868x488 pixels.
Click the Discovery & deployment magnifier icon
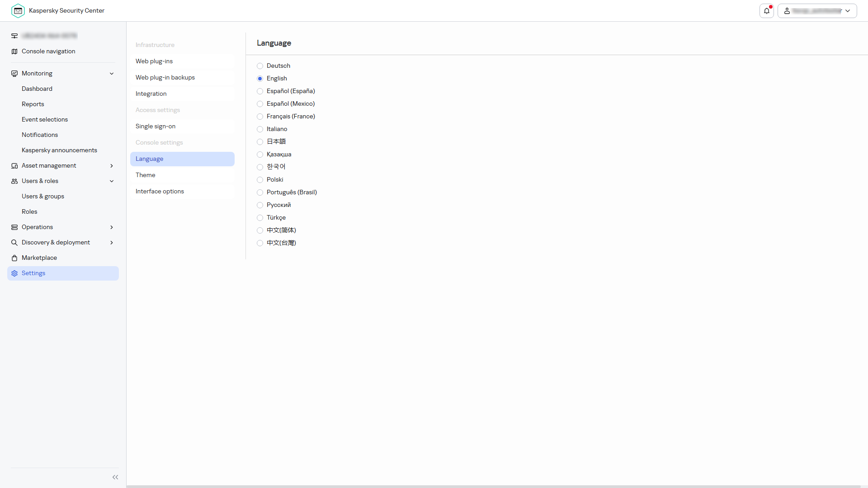(x=14, y=243)
